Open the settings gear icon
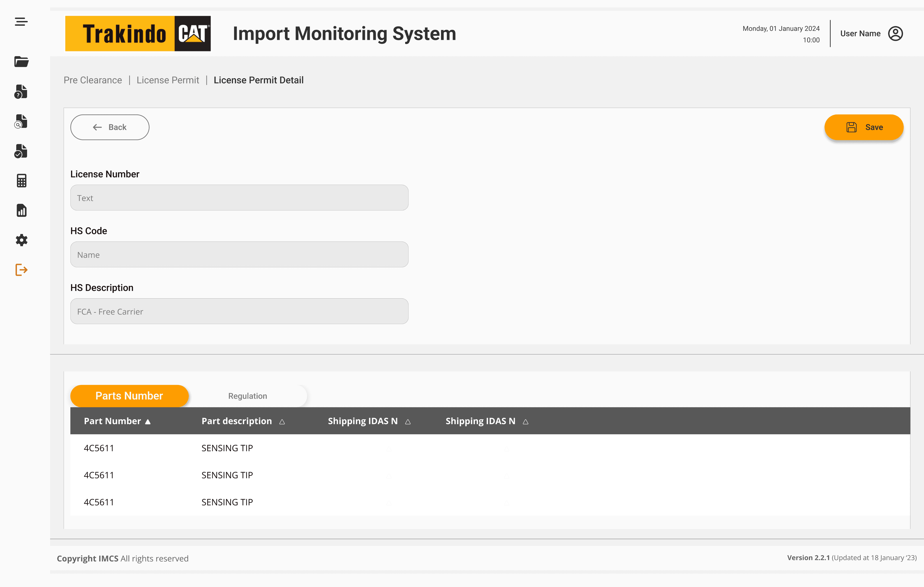The height and width of the screenshot is (587, 924). coord(21,240)
